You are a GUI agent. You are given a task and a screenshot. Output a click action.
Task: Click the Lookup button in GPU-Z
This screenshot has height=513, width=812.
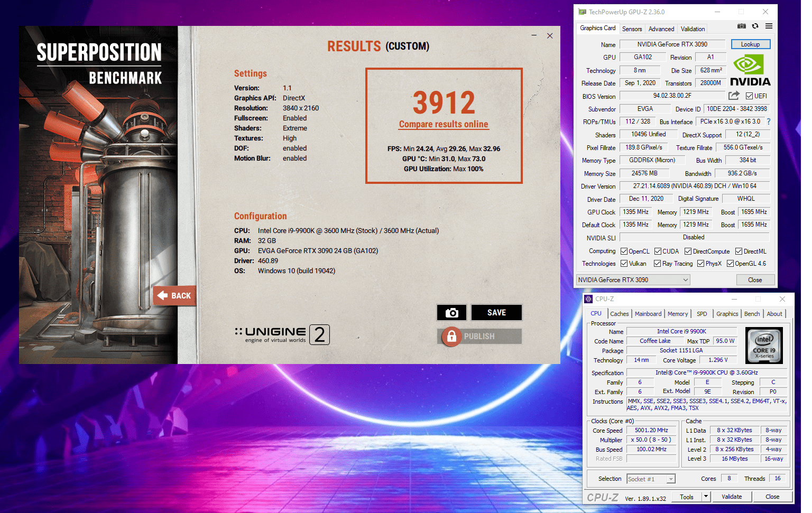click(x=750, y=44)
